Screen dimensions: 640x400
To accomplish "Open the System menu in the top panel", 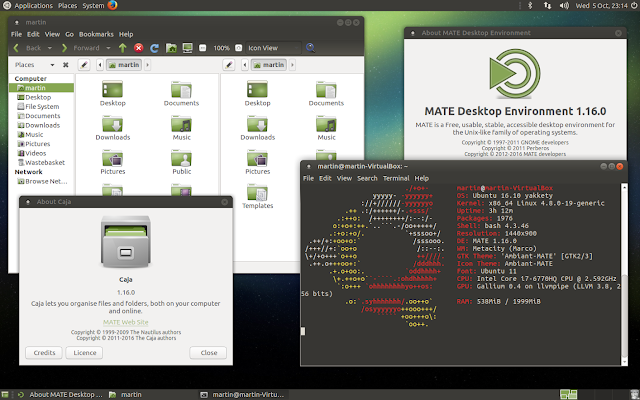I will [93, 5].
